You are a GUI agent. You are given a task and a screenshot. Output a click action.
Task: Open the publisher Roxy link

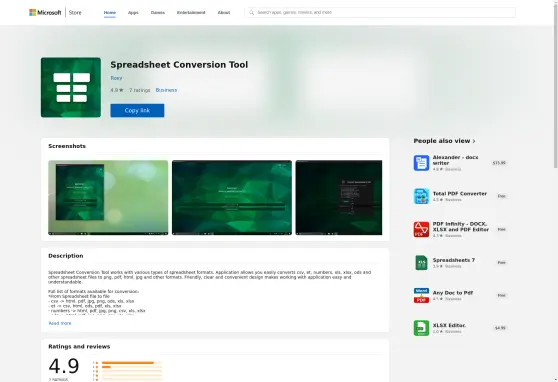click(x=116, y=78)
